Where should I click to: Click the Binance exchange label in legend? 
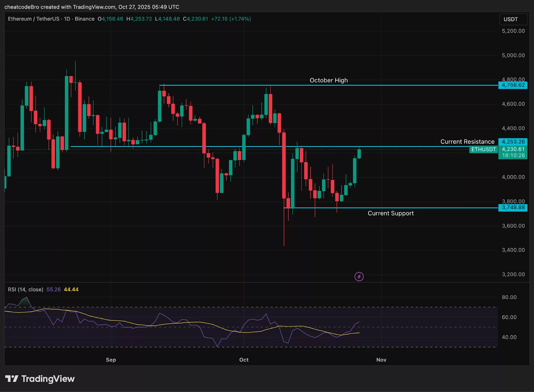tap(85, 19)
